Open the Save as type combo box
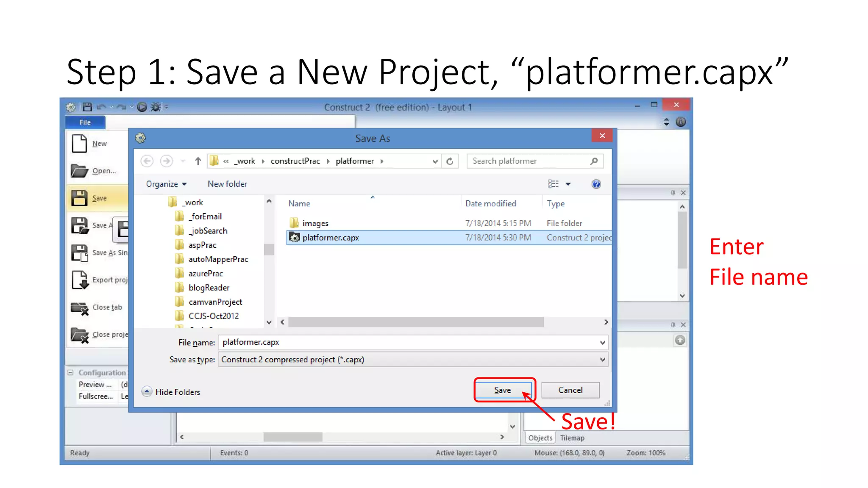The image size is (868, 488). click(413, 360)
